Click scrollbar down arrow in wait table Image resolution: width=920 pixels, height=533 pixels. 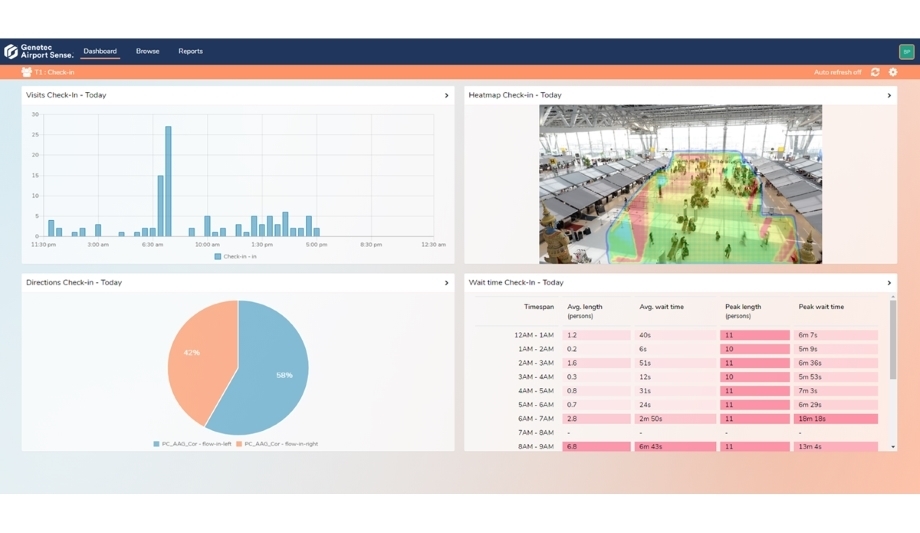coord(893,447)
